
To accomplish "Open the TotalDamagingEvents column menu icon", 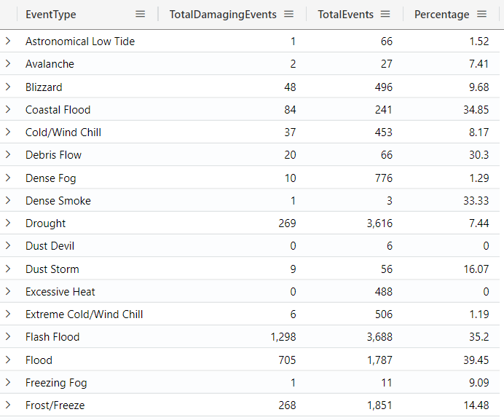I will point(288,15).
